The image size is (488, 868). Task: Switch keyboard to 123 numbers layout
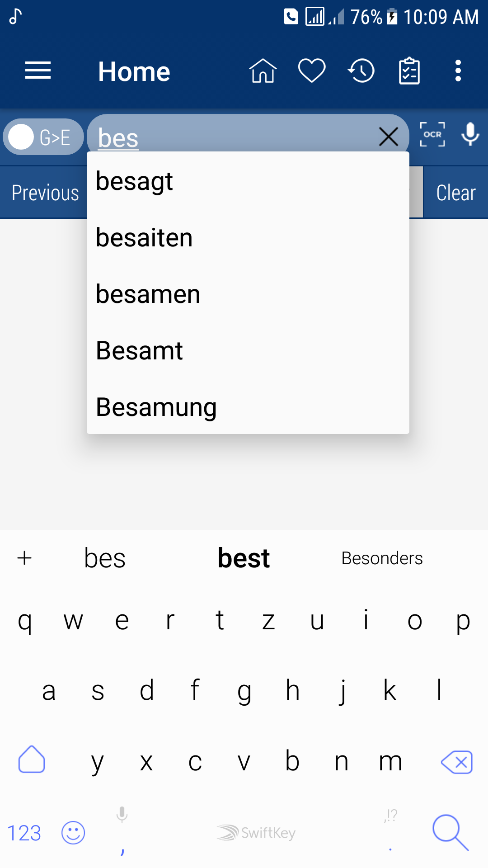[24, 833]
